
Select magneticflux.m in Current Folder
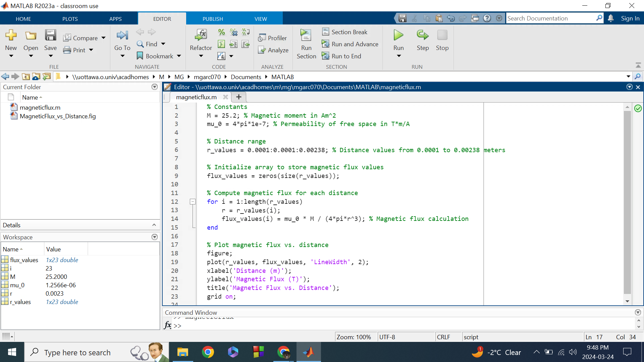click(x=40, y=107)
